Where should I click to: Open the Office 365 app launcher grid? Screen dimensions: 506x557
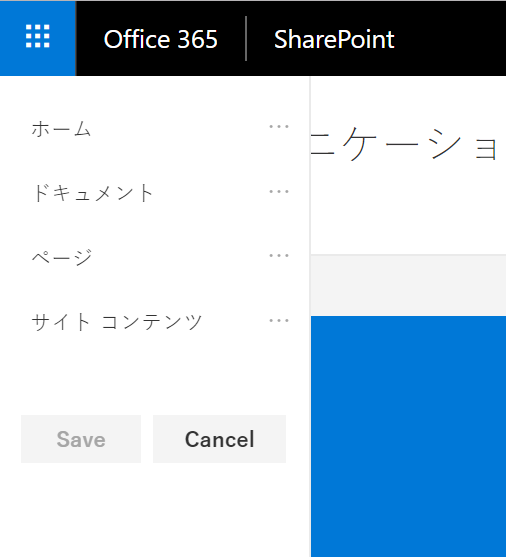38,38
